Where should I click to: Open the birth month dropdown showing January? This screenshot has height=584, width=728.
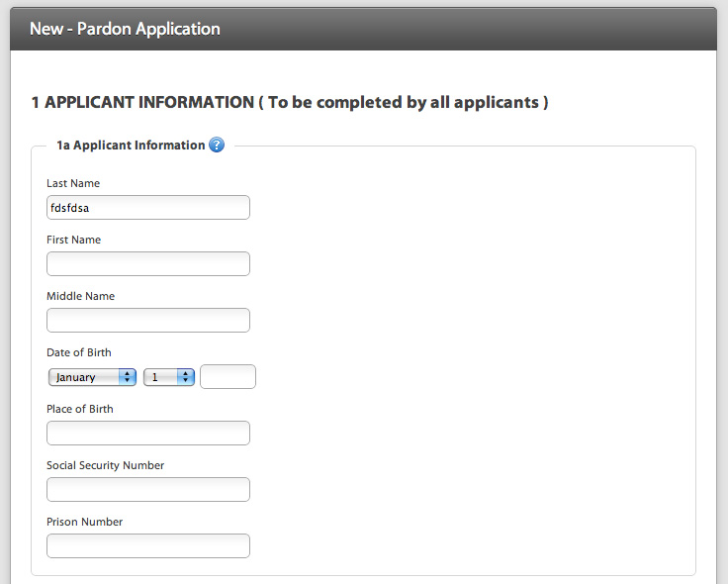(92, 377)
